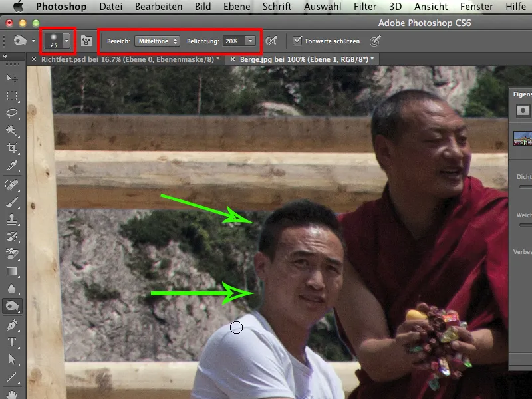Image resolution: width=532 pixels, height=399 pixels.
Task: Open the Bearbeiten menu
Action: [x=158, y=7]
